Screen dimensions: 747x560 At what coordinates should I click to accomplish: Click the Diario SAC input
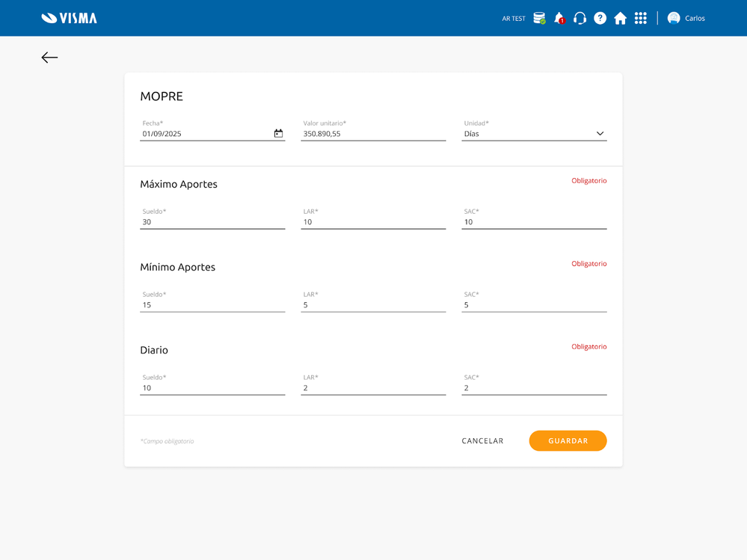pos(534,388)
